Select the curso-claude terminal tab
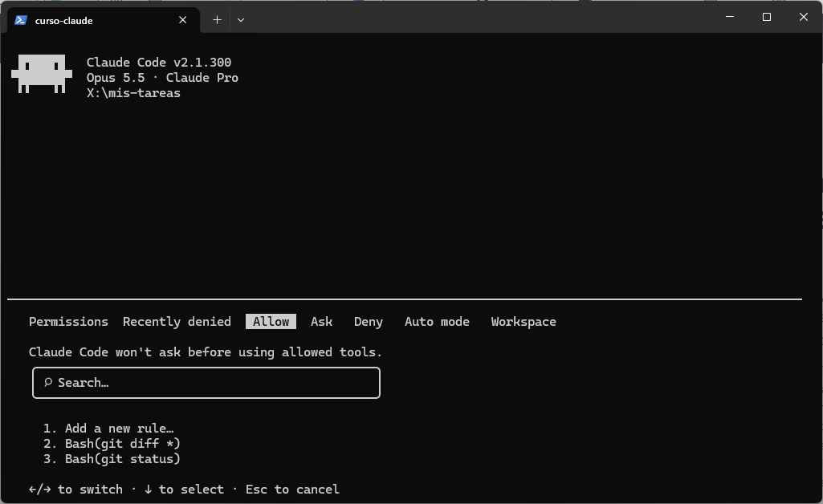 (x=104, y=20)
